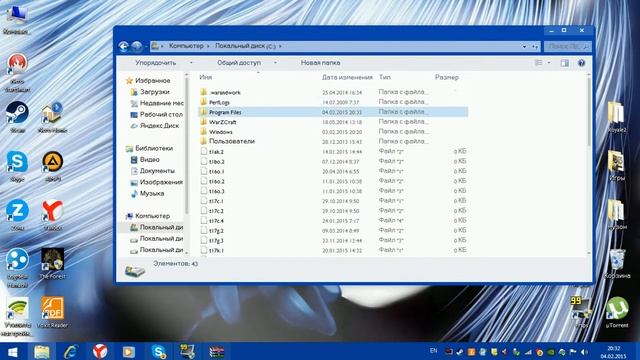Open the Steam desktop shortcut
Image resolution: width=640 pixels, height=360 pixels.
[17, 117]
